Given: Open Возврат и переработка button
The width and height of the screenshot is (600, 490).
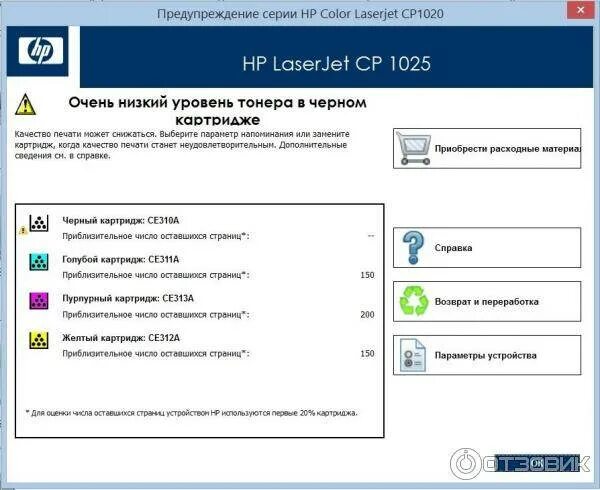Looking at the screenshot, I should pyautogui.click(x=487, y=301).
